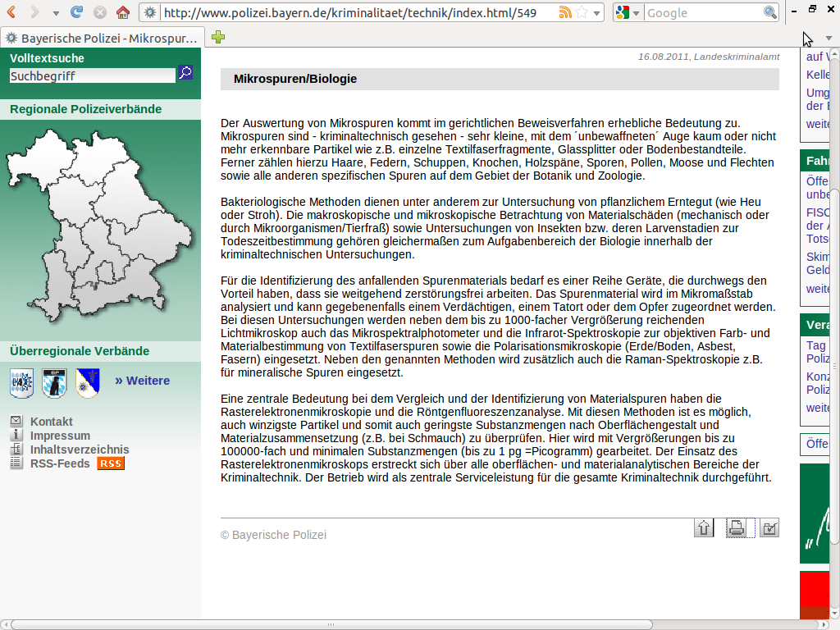The width and height of the screenshot is (840, 630).
Task: Open the second crest with dog emblem
Action: coord(55,382)
